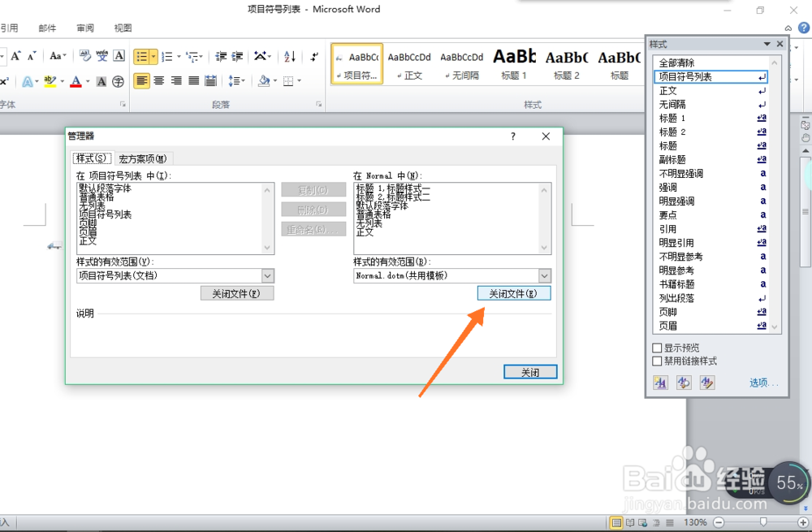Click left 关闭文件(F) button
The image size is (812, 532).
(x=237, y=294)
